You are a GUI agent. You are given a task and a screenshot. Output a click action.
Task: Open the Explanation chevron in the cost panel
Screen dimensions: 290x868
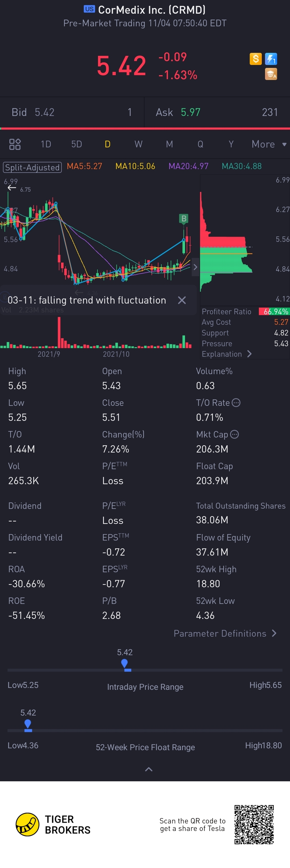tap(249, 354)
